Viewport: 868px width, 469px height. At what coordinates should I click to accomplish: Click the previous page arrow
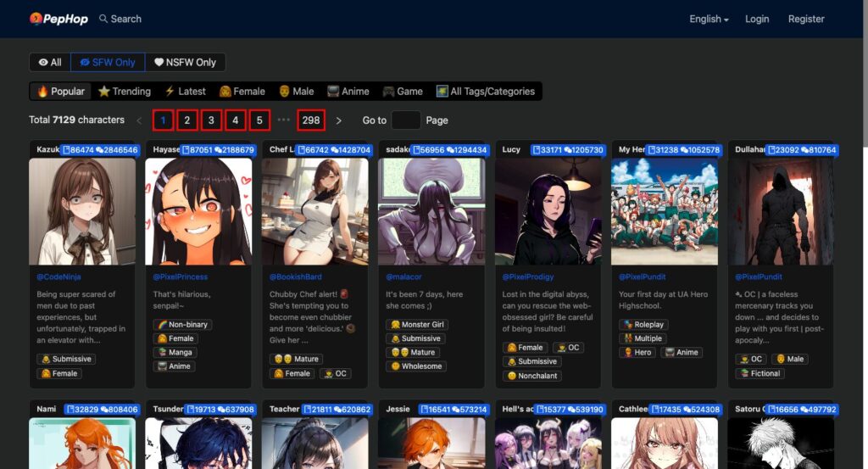coord(139,120)
